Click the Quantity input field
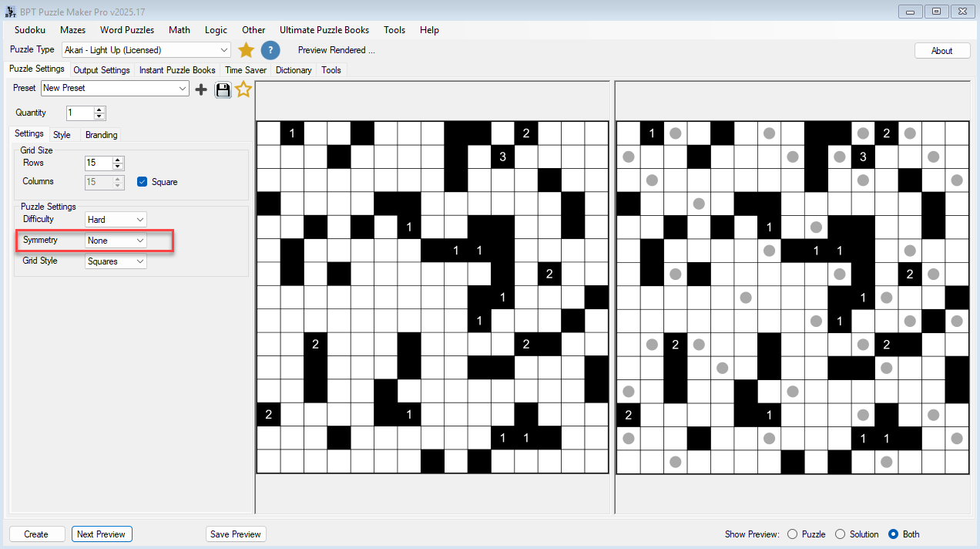 (80, 113)
